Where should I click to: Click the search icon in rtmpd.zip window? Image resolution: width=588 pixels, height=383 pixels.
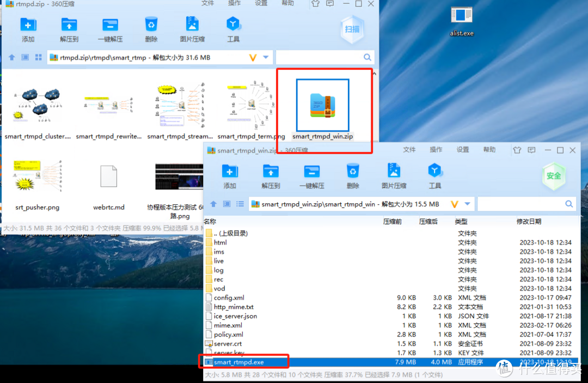[x=367, y=57]
